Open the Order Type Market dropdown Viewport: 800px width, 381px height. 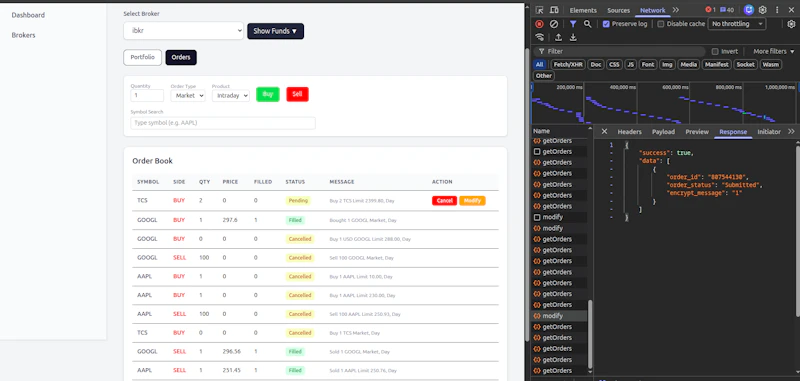pos(188,95)
